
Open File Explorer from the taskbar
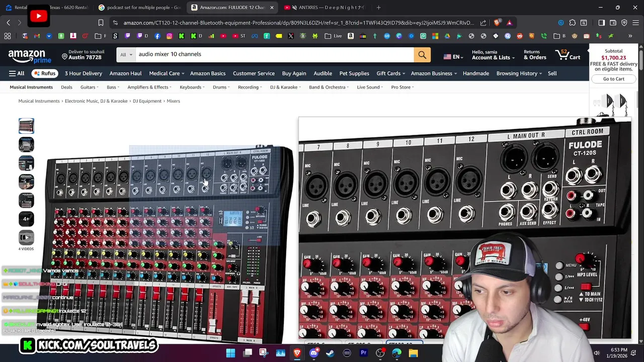(x=413, y=353)
